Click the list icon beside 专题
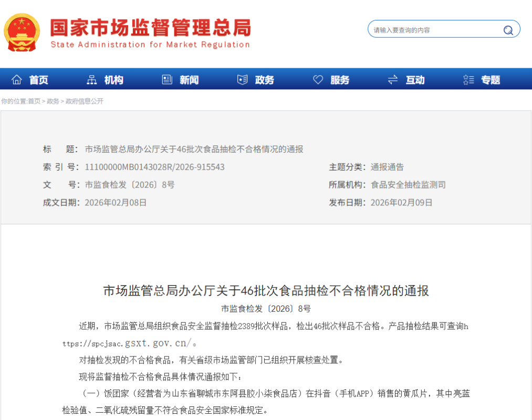532x420 pixels. tap(468, 80)
